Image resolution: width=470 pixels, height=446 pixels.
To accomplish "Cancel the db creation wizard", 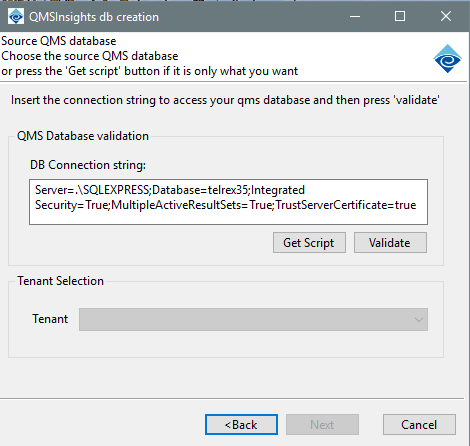I will [419, 425].
